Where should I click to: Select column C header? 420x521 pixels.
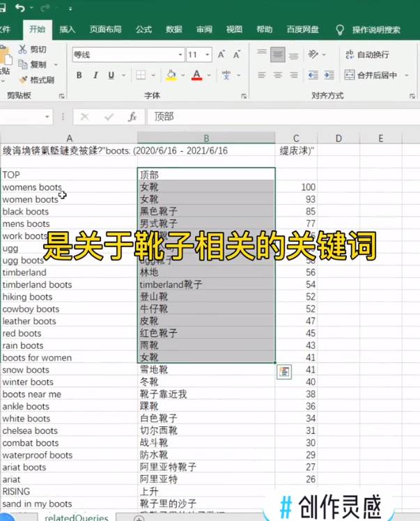coord(296,139)
